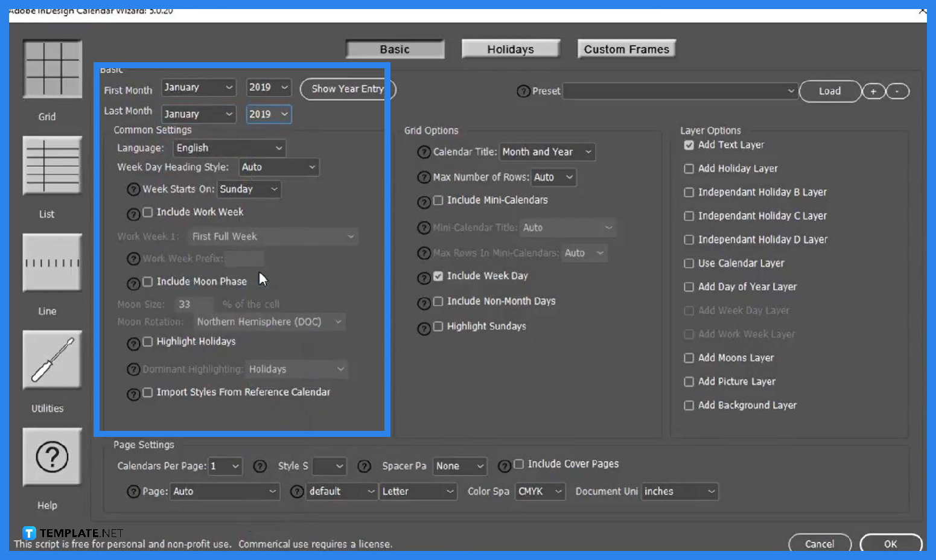The width and height of the screenshot is (936, 560).
Task: Click the Show Year Entry button
Action: pos(347,89)
